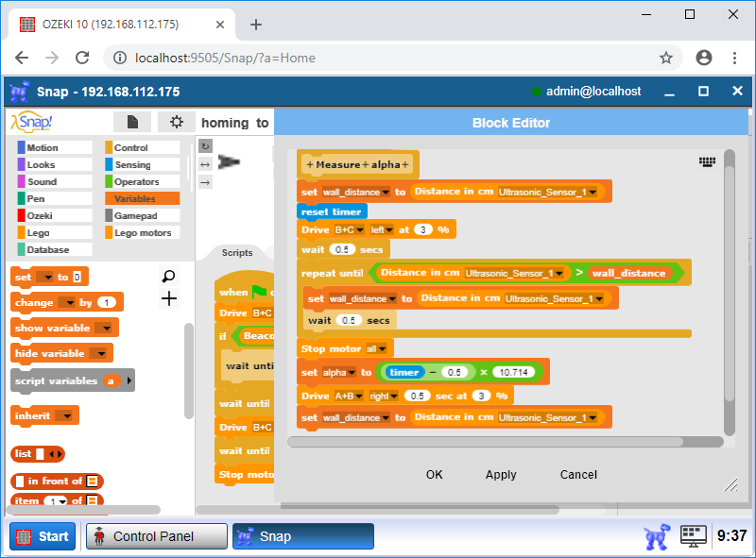Click the reset timer block
Screen dimensions: 756x558
[x=332, y=211]
